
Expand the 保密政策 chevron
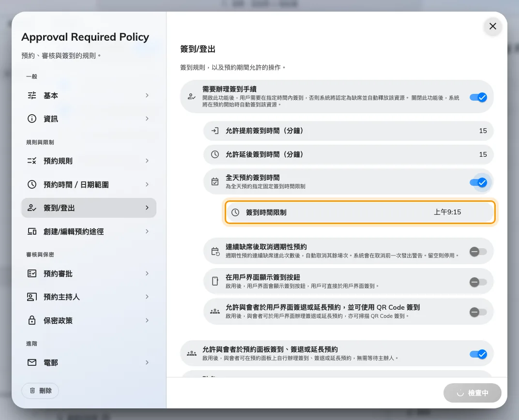pyautogui.click(x=147, y=320)
